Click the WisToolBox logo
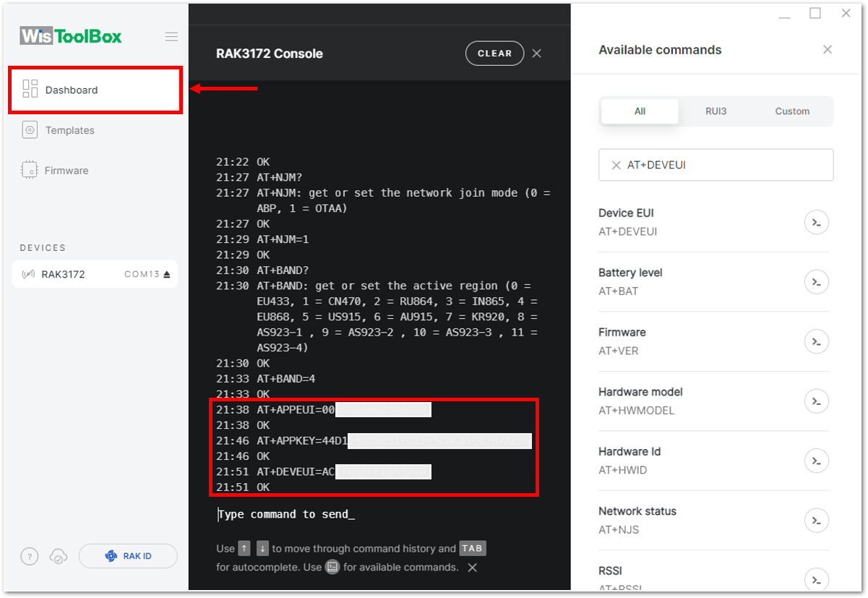The height and width of the screenshot is (598, 868). coord(71,35)
